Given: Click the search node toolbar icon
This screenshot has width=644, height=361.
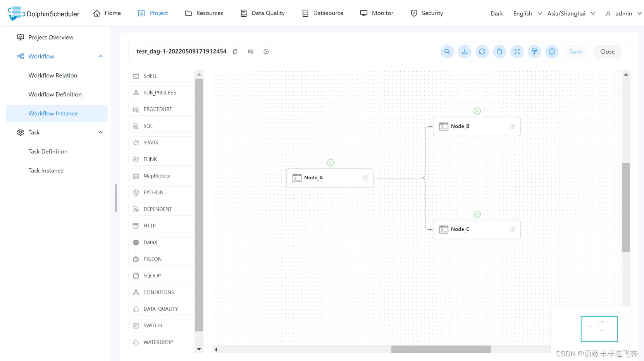Looking at the screenshot, I should point(447,52).
